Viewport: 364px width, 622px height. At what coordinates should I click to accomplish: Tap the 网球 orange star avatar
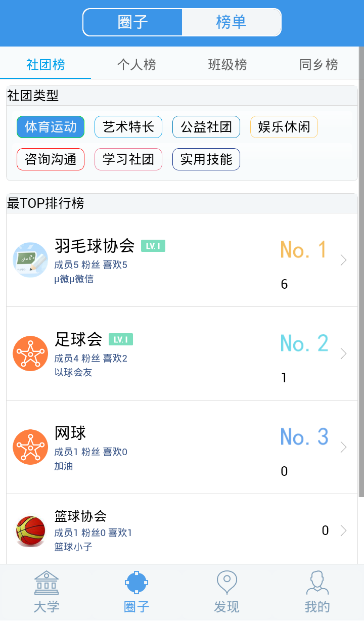(30, 447)
